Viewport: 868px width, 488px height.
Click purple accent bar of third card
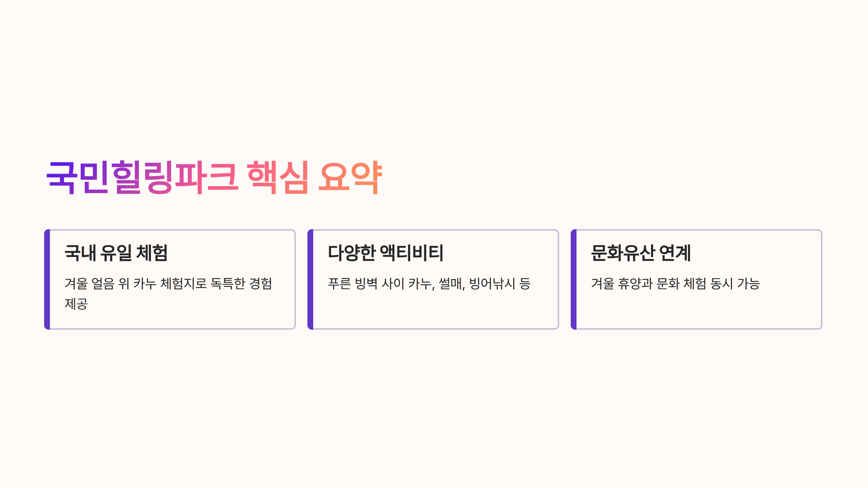(574, 279)
